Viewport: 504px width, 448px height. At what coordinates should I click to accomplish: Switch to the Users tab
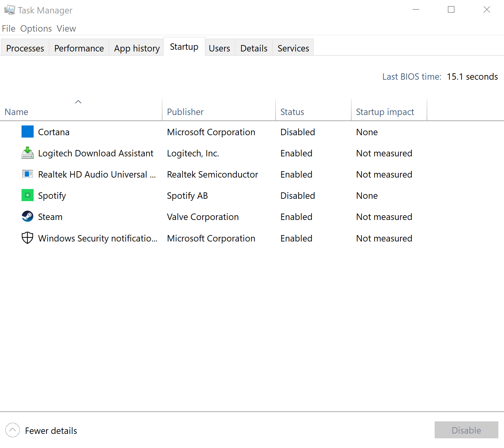click(x=220, y=48)
